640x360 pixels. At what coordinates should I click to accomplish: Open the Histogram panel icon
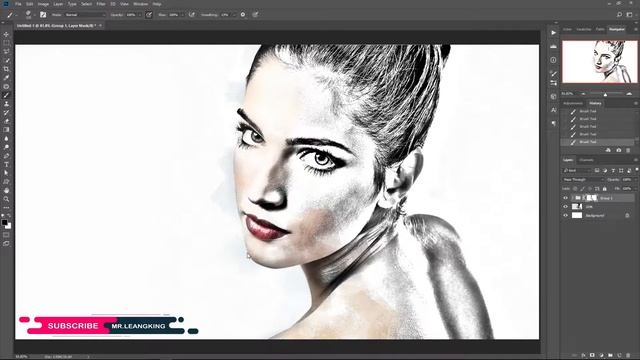coord(553,47)
